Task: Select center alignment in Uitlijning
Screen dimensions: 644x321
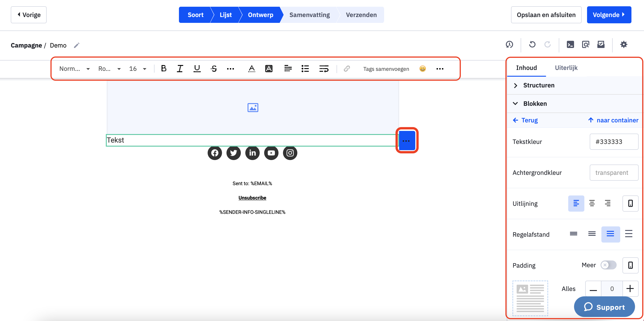Action: [x=592, y=203]
